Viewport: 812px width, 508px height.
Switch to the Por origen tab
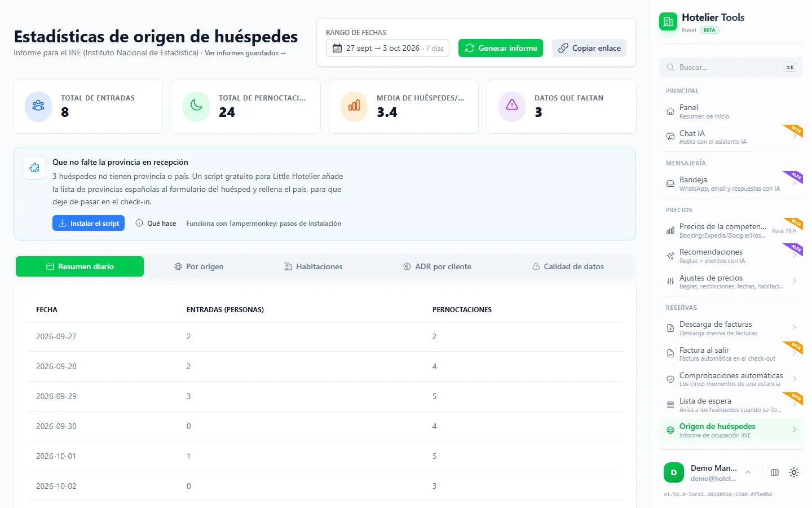point(199,266)
